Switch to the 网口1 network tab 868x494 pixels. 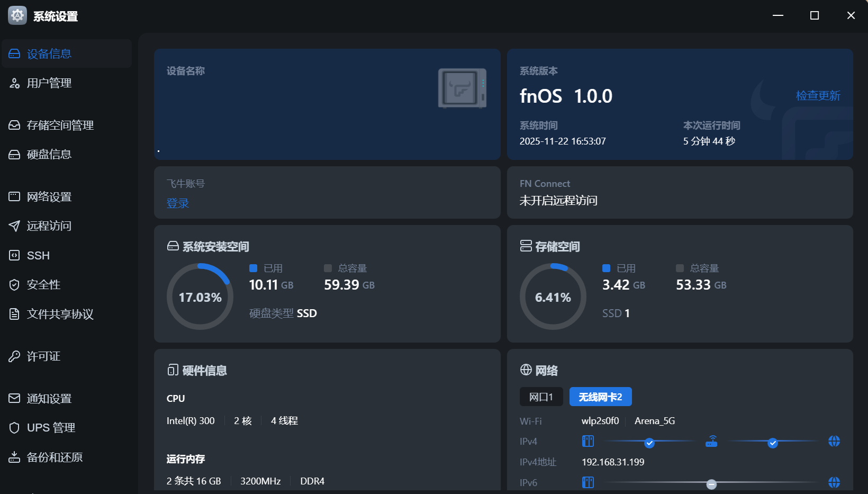(541, 397)
